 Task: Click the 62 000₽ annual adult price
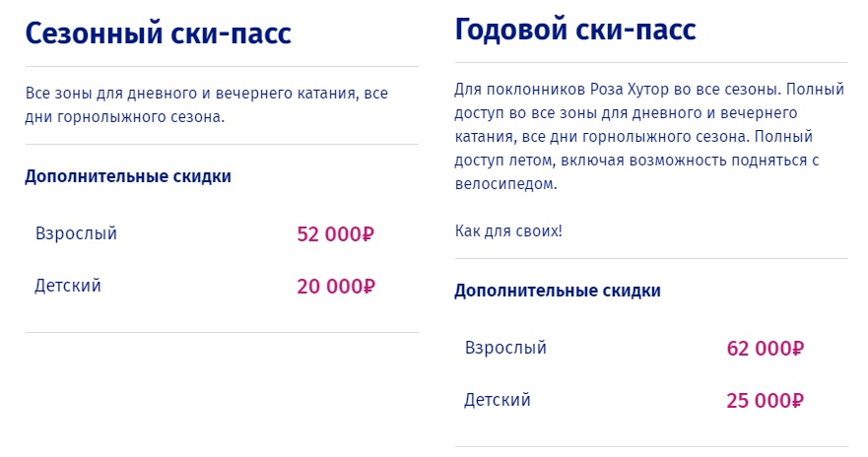click(766, 349)
